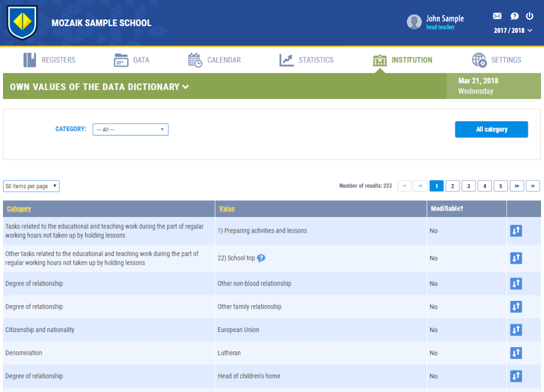Go to the next results page
The image size is (544, 392).
(516, 186)
